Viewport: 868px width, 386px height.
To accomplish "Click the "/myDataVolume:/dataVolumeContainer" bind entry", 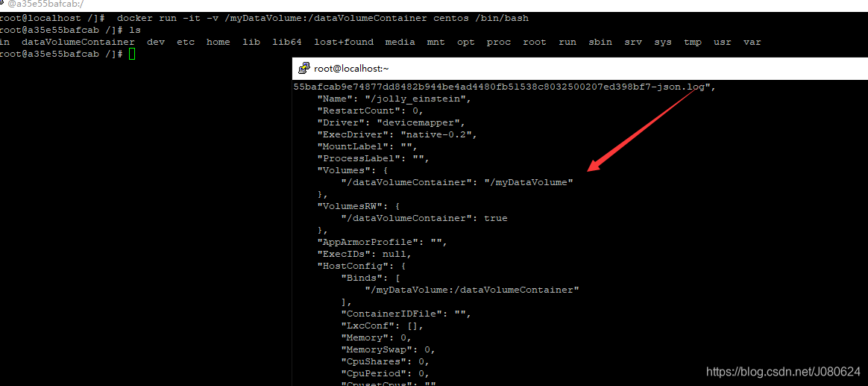I will [x=472, y=290].
